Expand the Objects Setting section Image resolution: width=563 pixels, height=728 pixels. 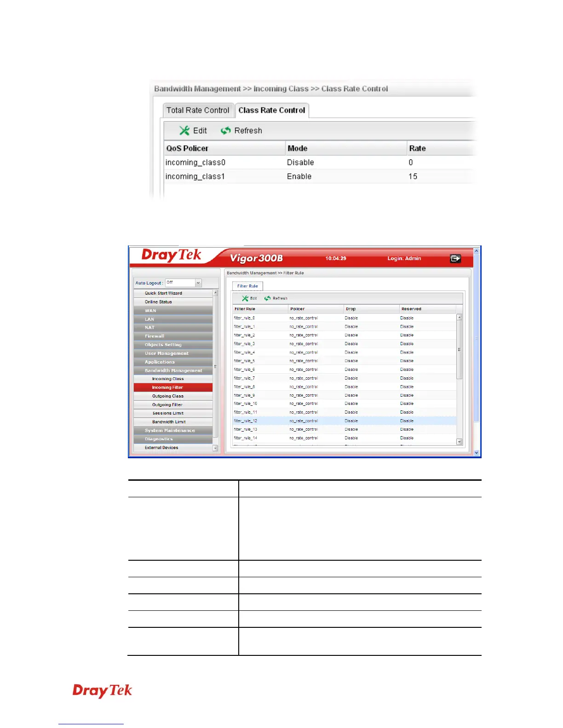(x=173, y=345)
